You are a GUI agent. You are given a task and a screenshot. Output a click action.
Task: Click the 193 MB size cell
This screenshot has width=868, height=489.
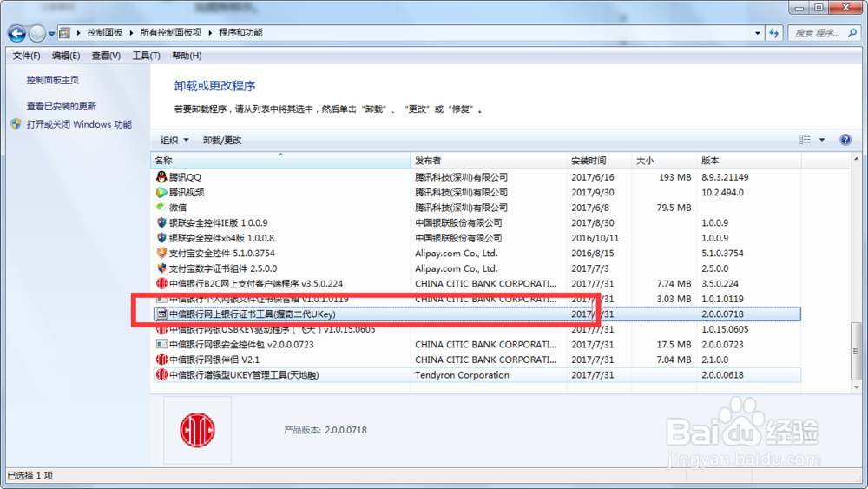pyautogui.click(x=674, y=177)
